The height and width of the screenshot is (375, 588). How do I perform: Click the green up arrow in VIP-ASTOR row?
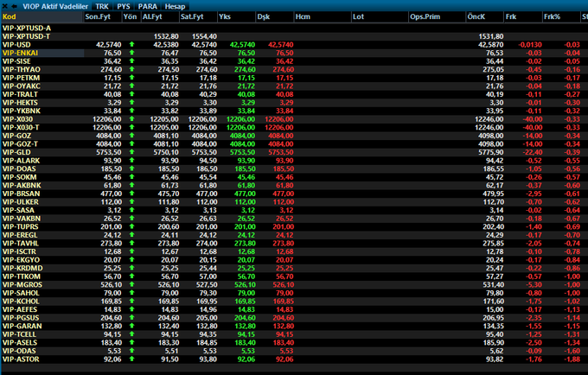(132, 359)
